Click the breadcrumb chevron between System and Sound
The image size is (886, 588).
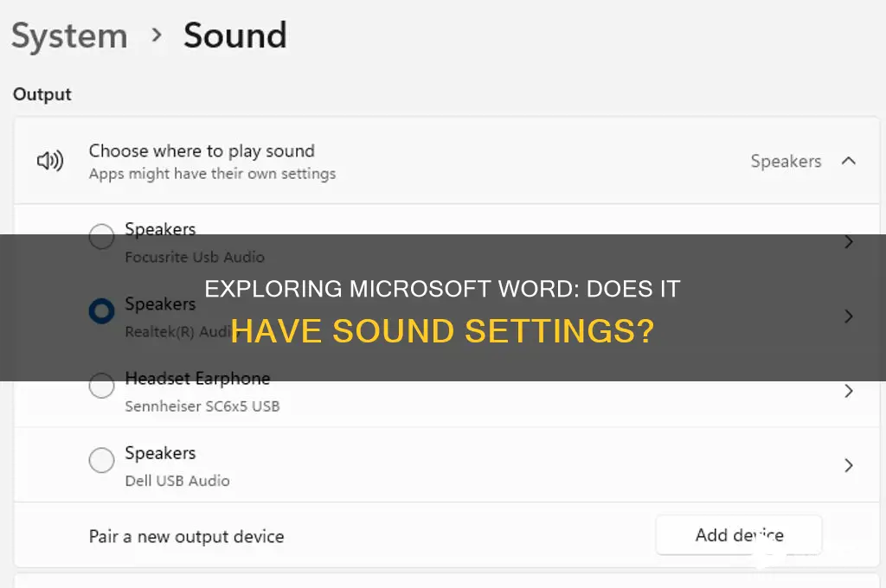tap(157, 35)
